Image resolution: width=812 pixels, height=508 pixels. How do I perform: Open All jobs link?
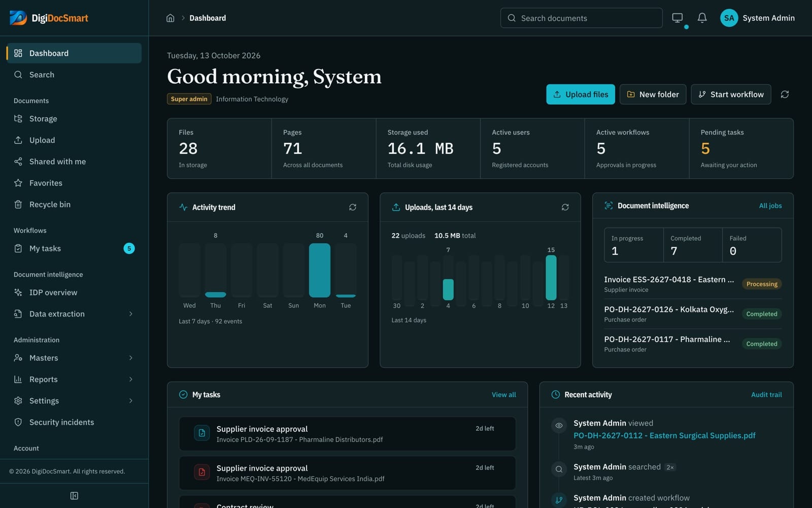[770, 206]
